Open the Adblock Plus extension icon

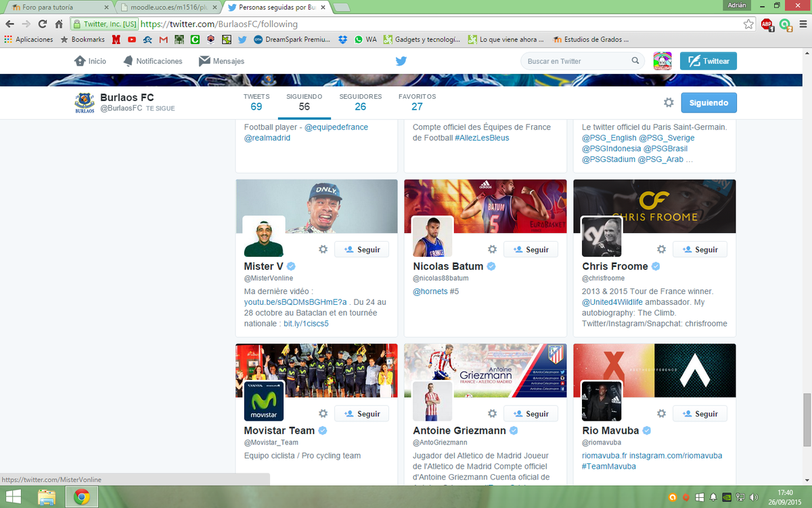[767, 24]
